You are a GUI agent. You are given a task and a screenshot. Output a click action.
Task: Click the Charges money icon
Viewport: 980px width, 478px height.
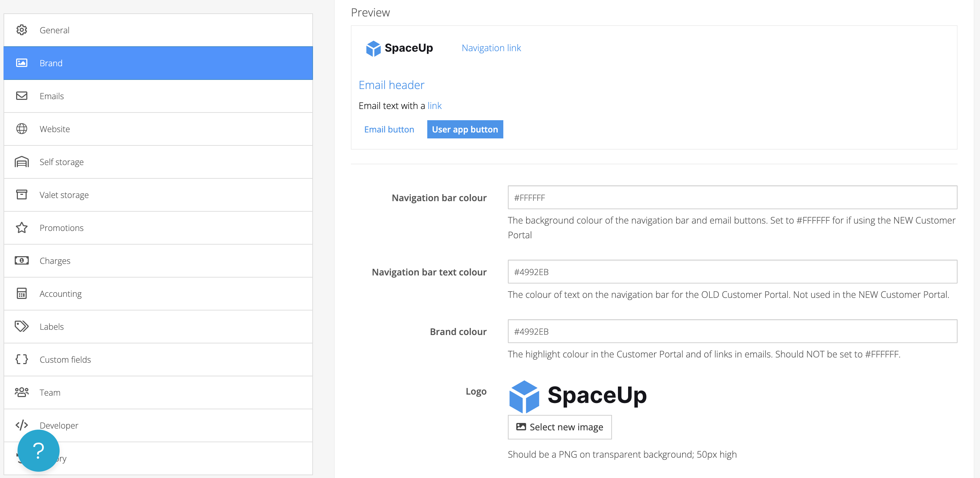click(22, 260)
